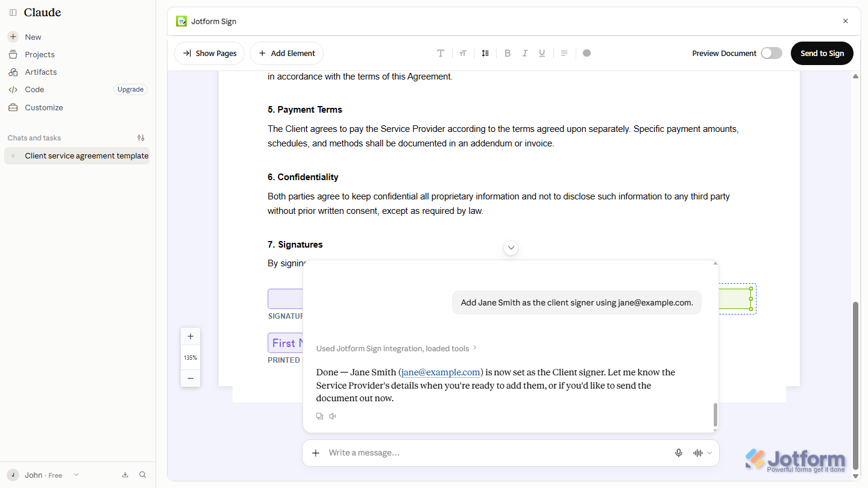
Task: Toggle italic formatting
Action: point(525,53)
